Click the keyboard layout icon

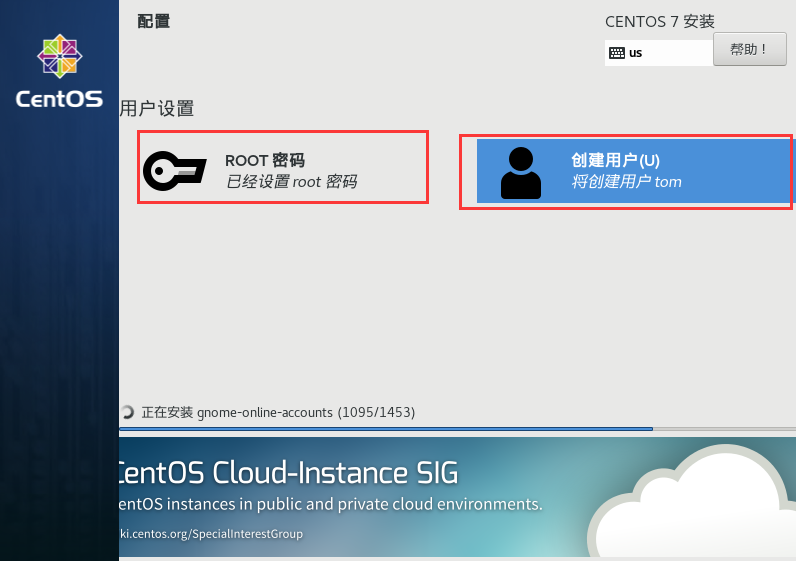coord(617,53)
